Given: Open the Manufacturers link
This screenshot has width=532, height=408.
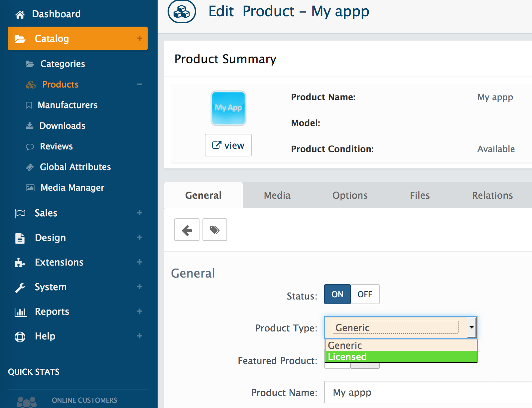Looking at the screenshot, I should (67, 105).
